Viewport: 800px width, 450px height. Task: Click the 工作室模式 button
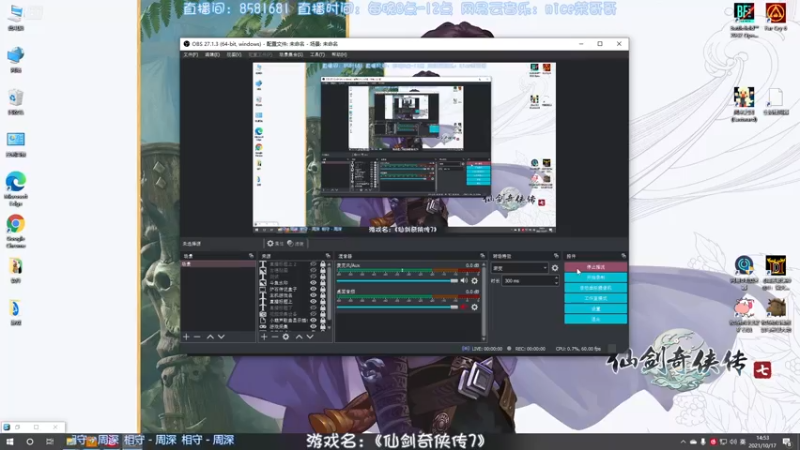click(x=595, y=298)
